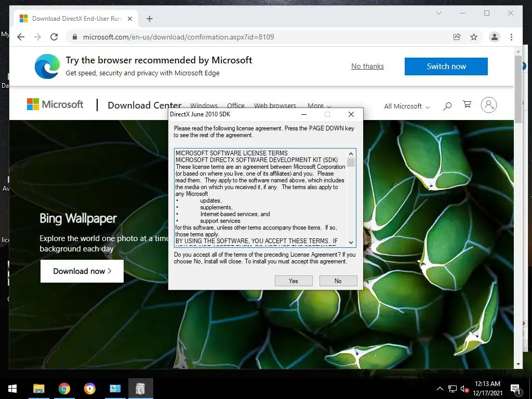Screen dimensions: 532x399
Task: Expand the More menu
Action: 320,105
